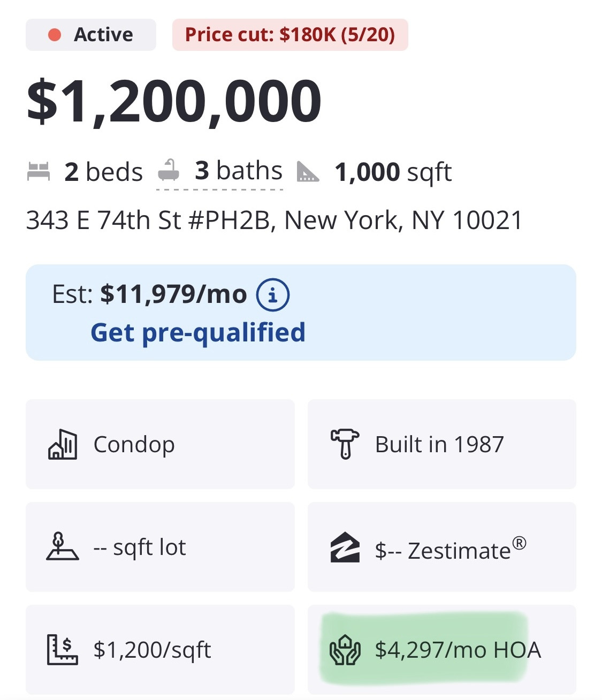Click the Price cut $180K badge
602x700 pixels.
(x=290, y=35)
